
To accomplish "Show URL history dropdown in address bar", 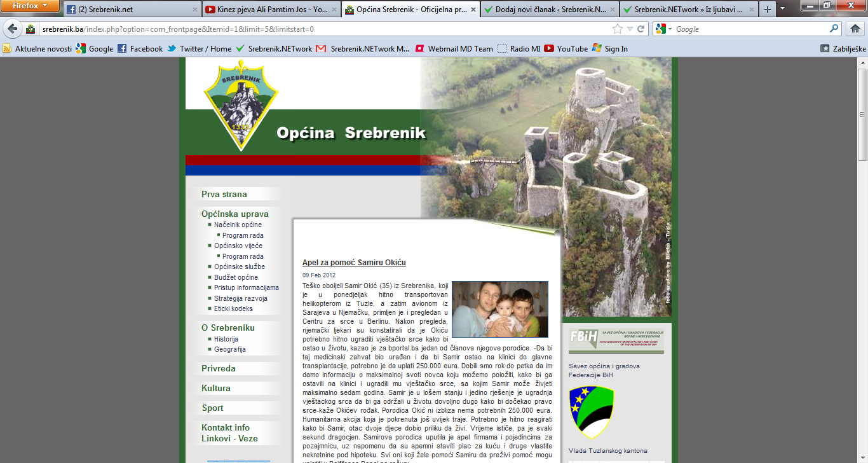I will [630, 29].
